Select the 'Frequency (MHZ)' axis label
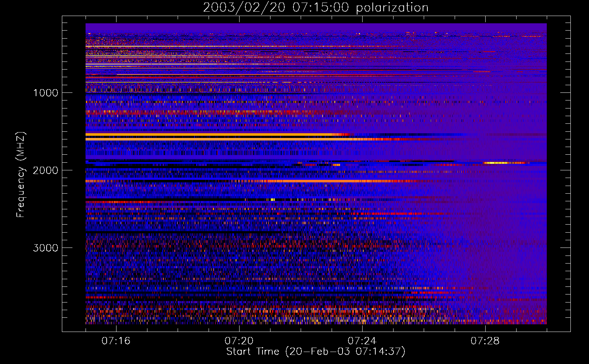This screenshot has width=589, height=364. (20, 175)
